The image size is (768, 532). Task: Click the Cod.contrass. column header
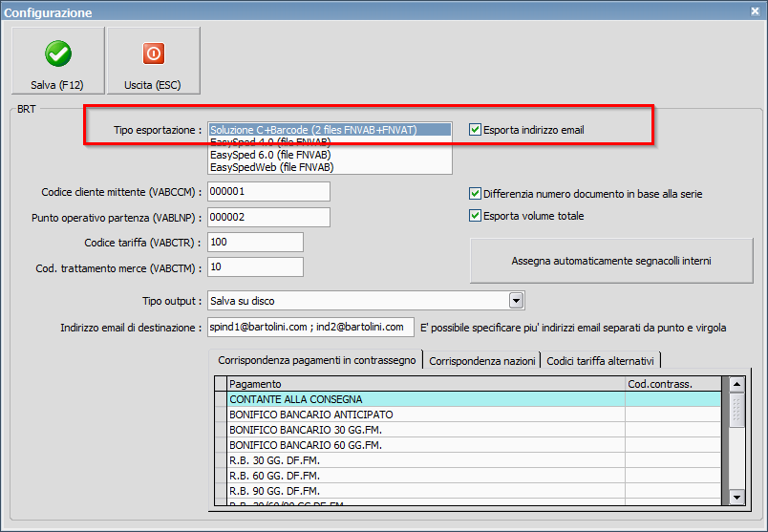[x=673, y=384]
